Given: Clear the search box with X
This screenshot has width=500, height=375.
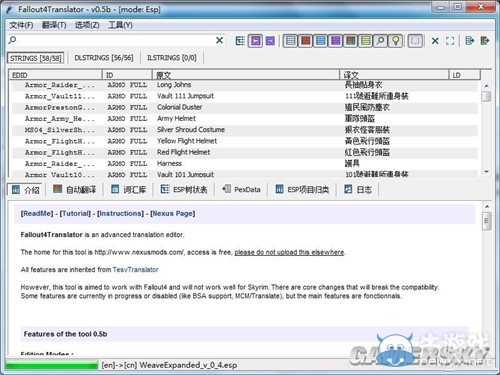Looking at the screenshot, I should pyautogui.click(x=219, y=40).
